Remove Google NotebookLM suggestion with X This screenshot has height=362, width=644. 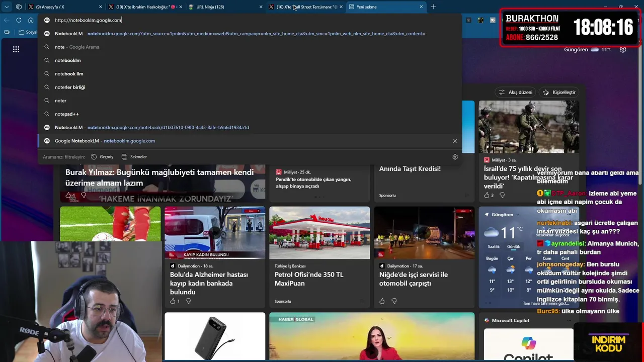[x=455, y=141]
